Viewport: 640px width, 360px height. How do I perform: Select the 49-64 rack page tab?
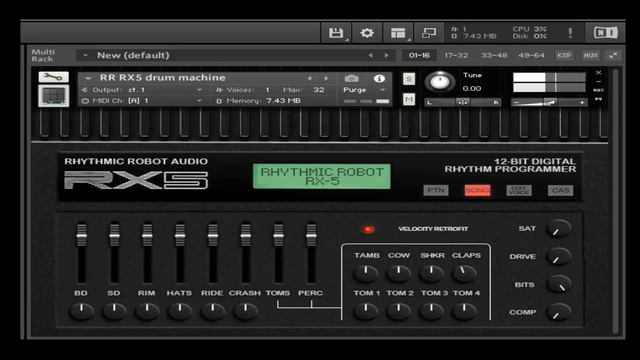point(531,56)
